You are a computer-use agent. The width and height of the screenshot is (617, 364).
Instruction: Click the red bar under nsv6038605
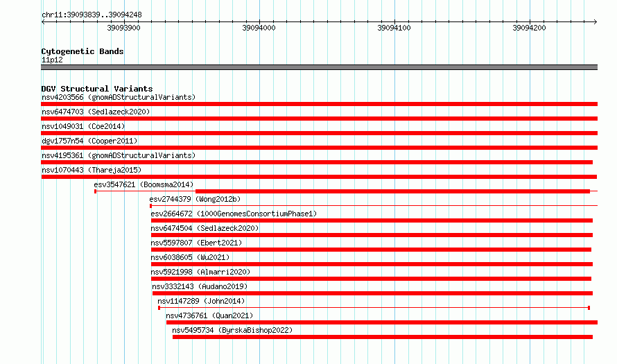372,264
